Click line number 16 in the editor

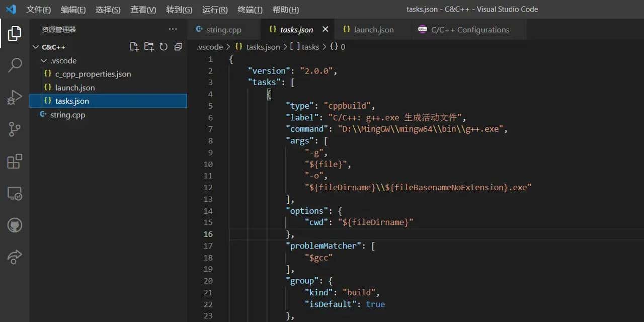pos(208,234)
